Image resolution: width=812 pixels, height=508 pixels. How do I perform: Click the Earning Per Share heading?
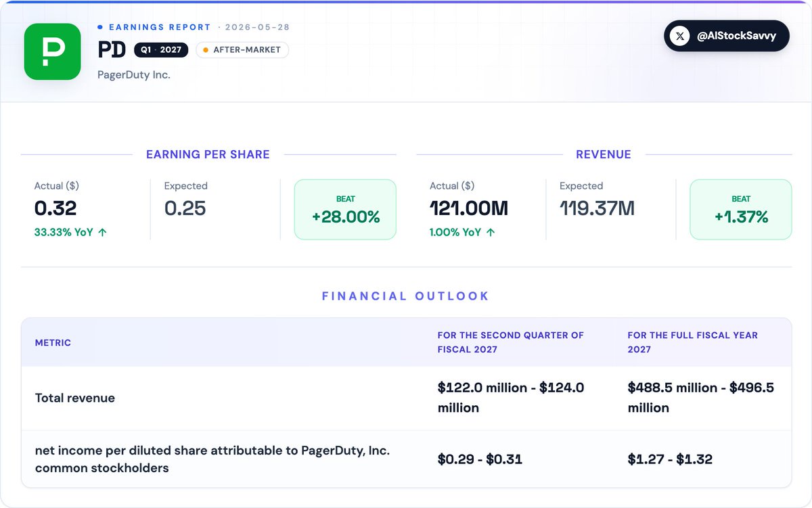(x=208, y=154)
